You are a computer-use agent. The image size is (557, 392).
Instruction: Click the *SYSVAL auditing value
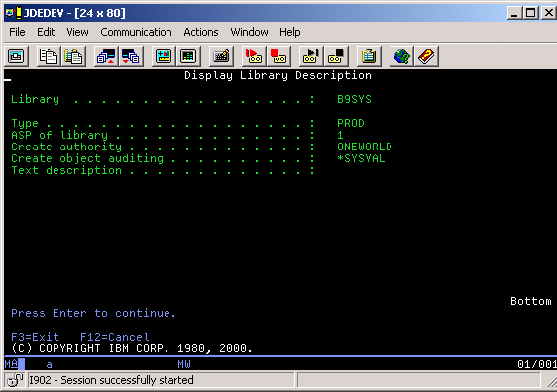click(x=361, y=158)
